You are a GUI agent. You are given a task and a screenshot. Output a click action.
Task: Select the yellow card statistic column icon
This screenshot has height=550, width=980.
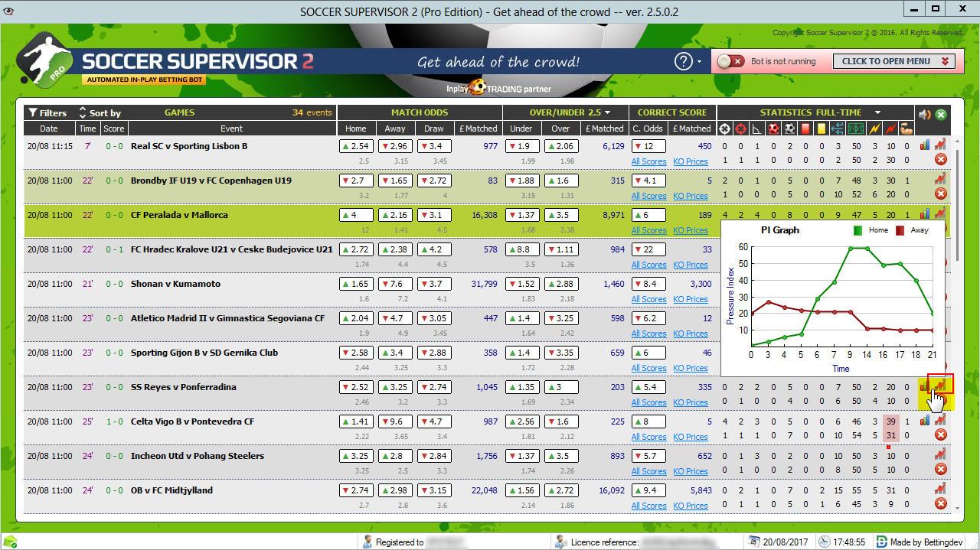point(822,129)
